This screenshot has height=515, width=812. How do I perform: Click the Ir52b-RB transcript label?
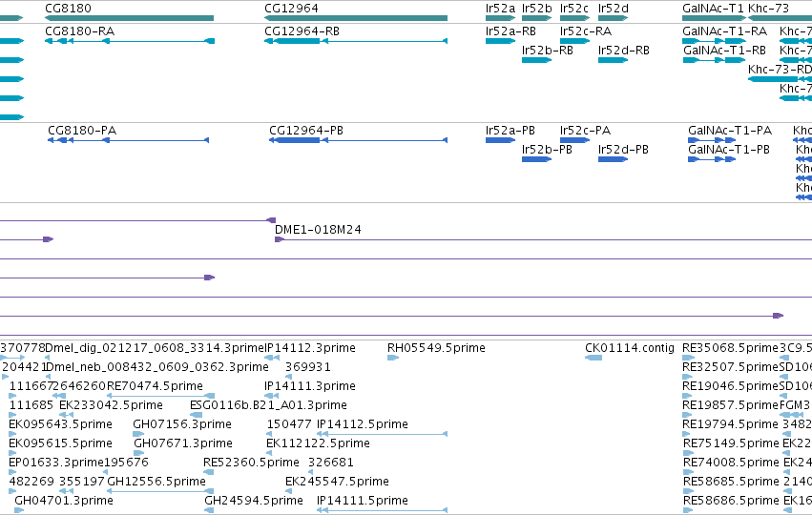[x=548, y=51]
